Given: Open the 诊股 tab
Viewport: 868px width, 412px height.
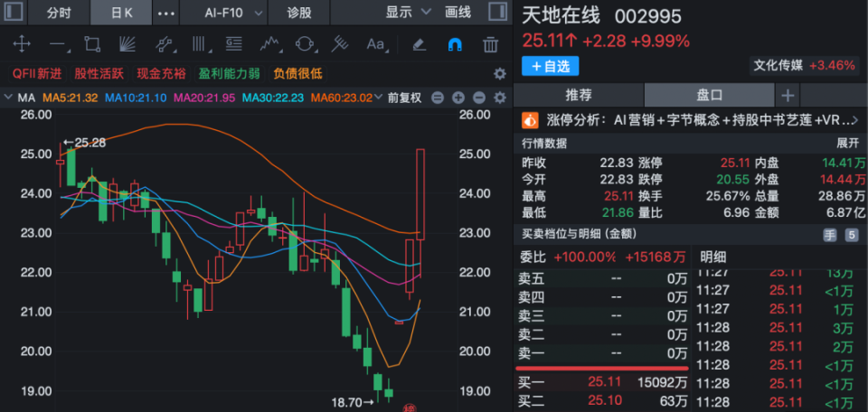Looking at the screenshot, I should [299, 13].
